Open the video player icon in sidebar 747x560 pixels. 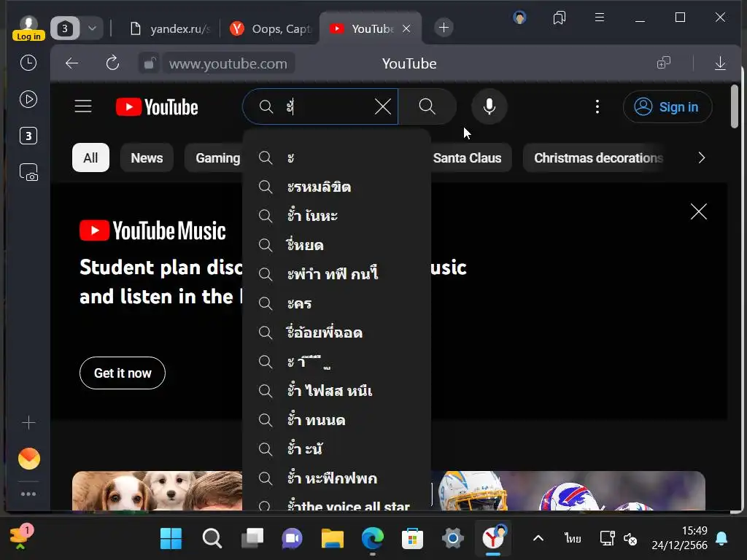click(x=28, y=99)
